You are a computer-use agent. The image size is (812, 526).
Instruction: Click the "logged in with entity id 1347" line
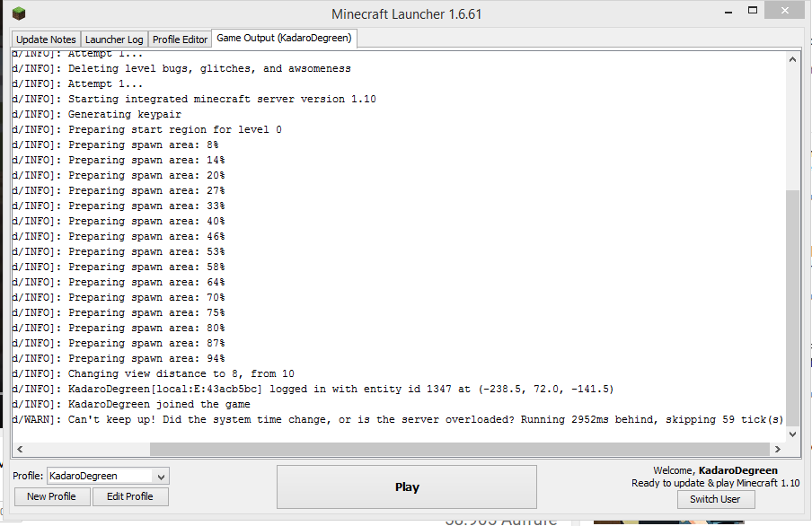pos(313,389)
